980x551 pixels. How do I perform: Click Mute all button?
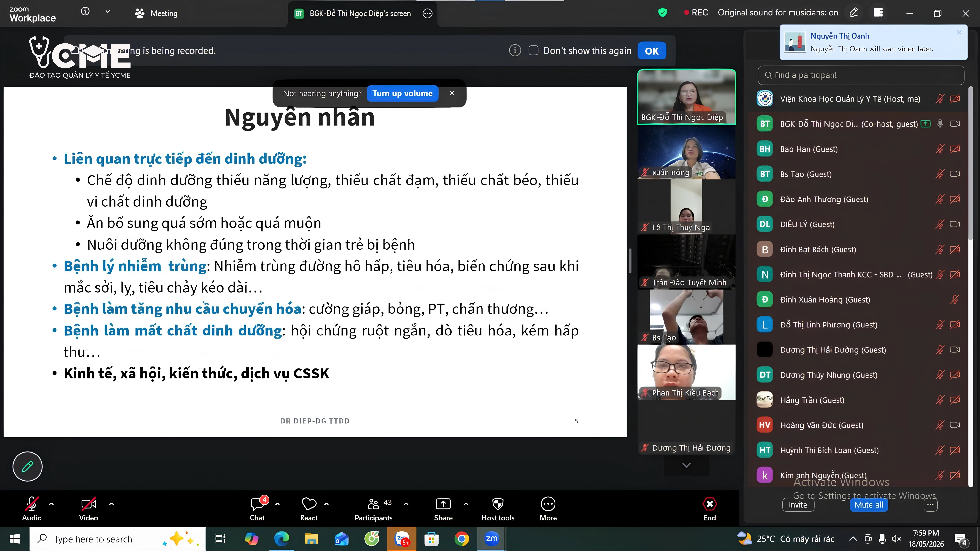click(x=869, y=505)
